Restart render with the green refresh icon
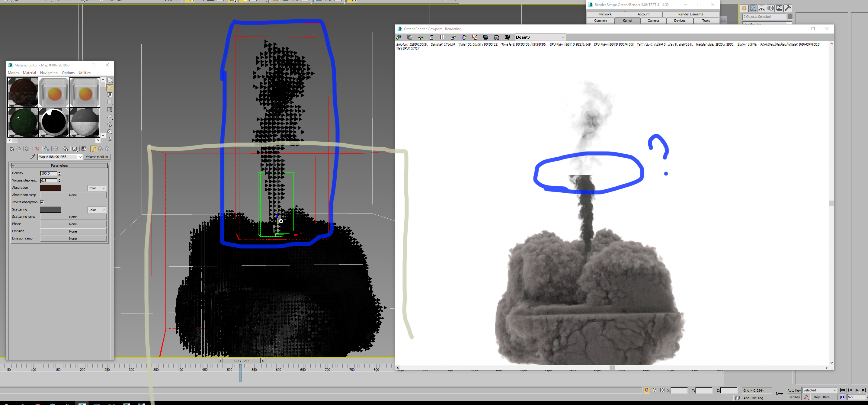This screenshot has width=868, height=405. (x=421, y=37)
